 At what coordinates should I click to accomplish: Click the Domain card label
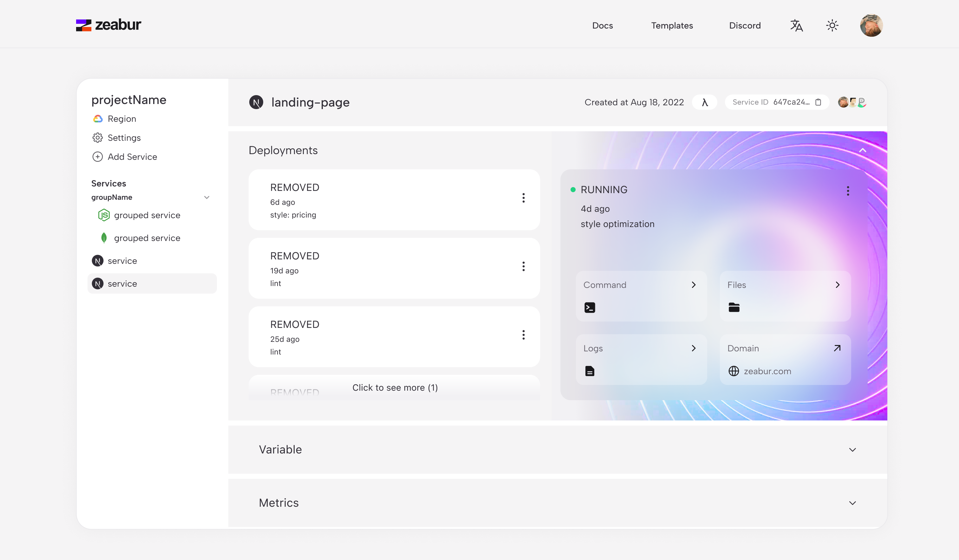coord(743,348)
